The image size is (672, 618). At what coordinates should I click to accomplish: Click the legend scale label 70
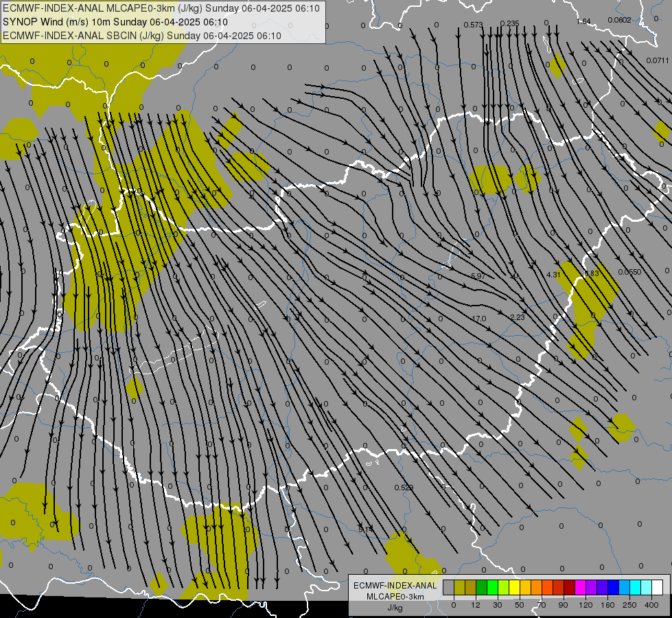542,605
